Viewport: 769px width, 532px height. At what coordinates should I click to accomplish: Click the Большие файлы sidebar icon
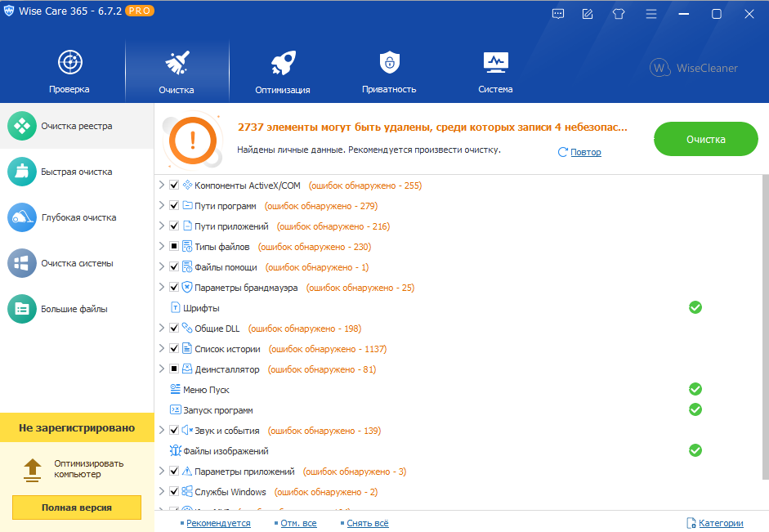tap(21, 309)
